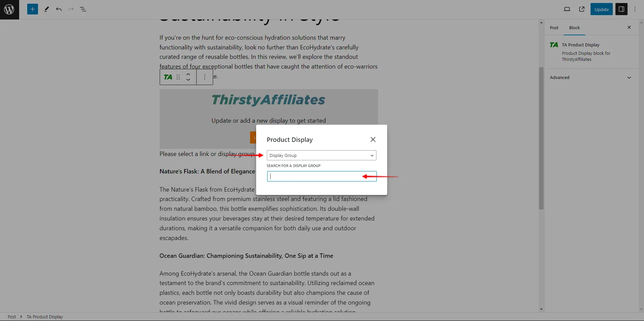Undo the last change
This screenshot has width=644, height=321.
(59, 9)
